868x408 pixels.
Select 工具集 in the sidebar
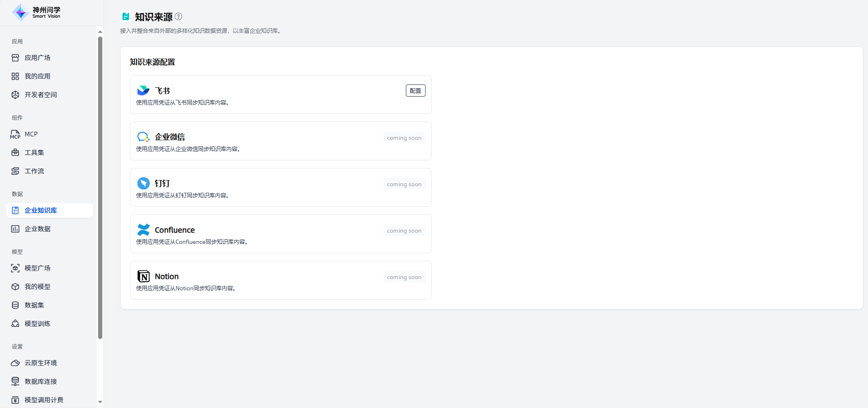click(34, 153)
